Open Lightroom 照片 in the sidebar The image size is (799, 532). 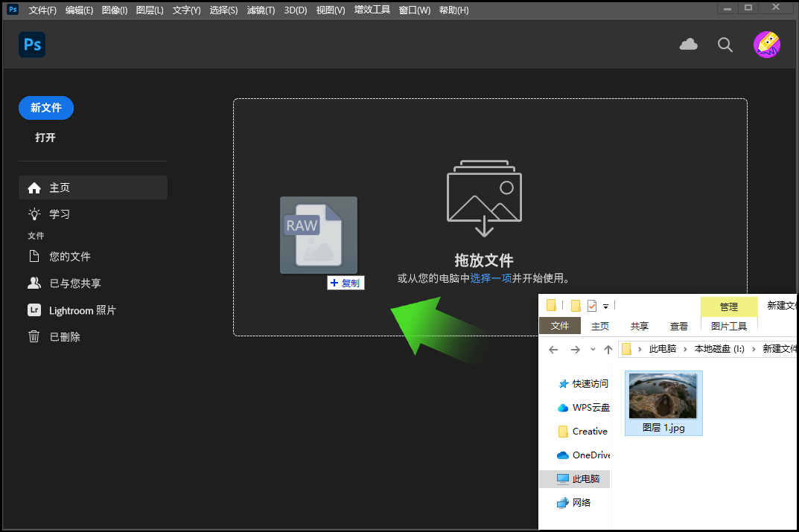(82, 310)
